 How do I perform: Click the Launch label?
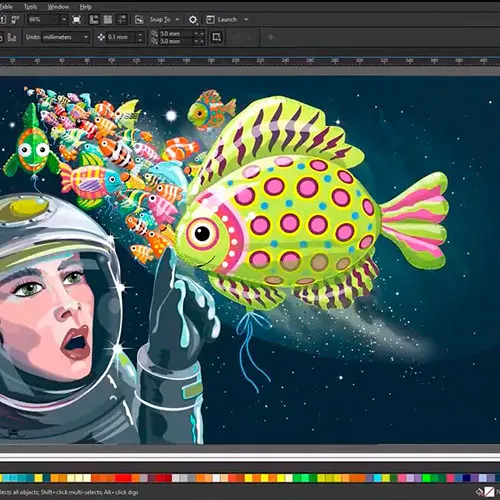point(227,20)
